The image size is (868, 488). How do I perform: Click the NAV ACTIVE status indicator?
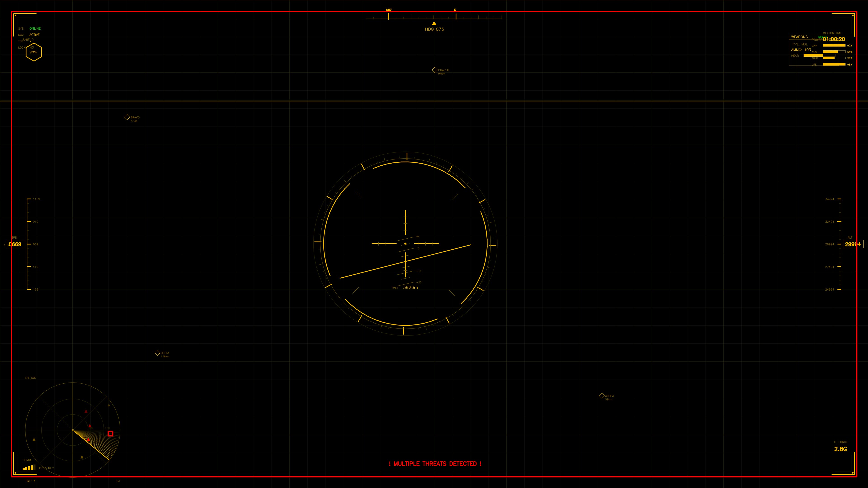34,35
